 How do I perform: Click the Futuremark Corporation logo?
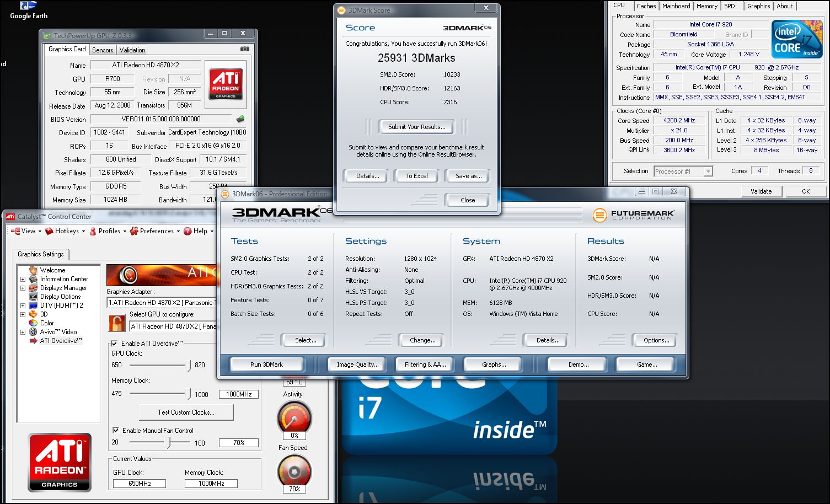pyautogui.click(x=633, y=215)
